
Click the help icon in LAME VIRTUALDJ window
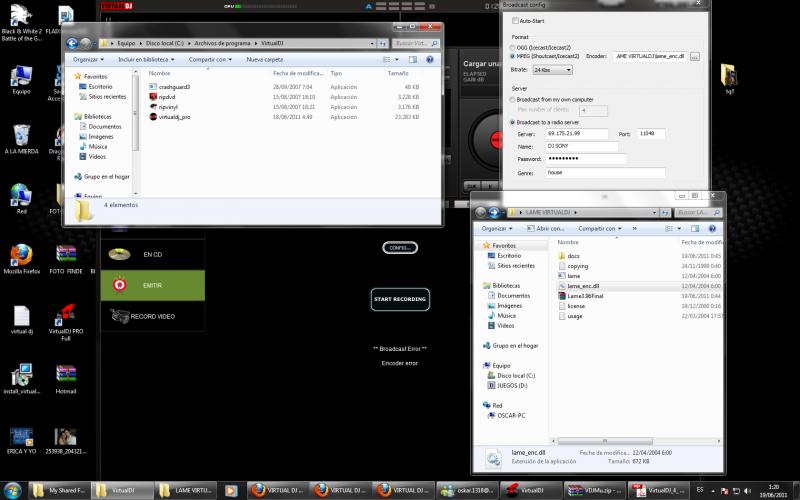point(712,229)
